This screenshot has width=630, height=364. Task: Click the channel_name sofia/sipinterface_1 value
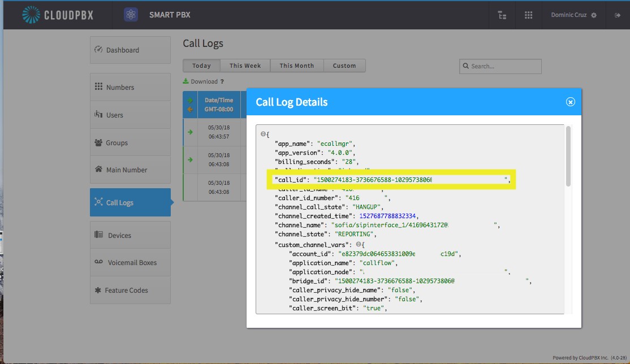413,225
